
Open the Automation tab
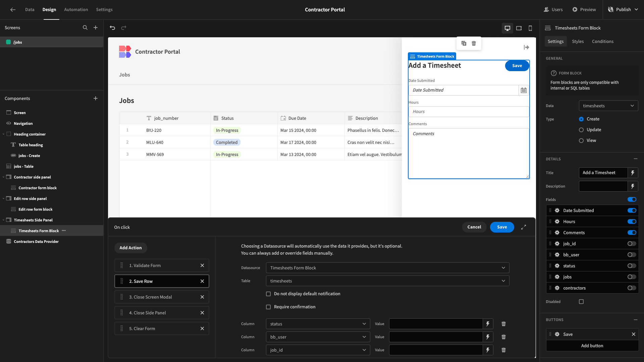coord(76,9)
